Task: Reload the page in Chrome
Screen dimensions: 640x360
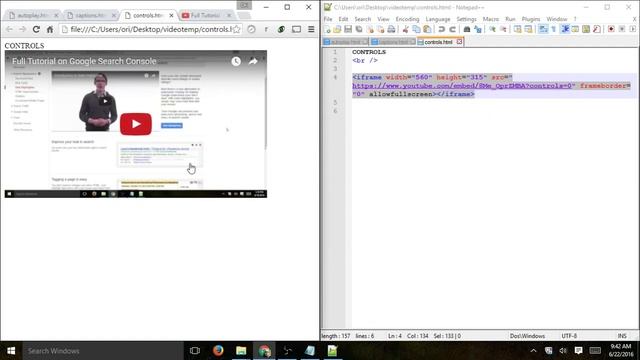Action: 36,29
